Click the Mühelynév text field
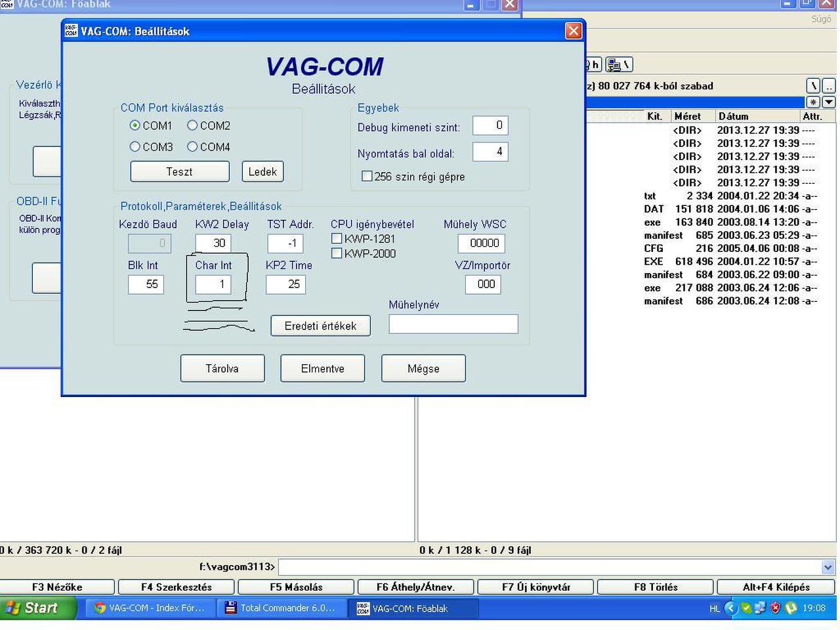The image size is (840, 630). (453, 324)
